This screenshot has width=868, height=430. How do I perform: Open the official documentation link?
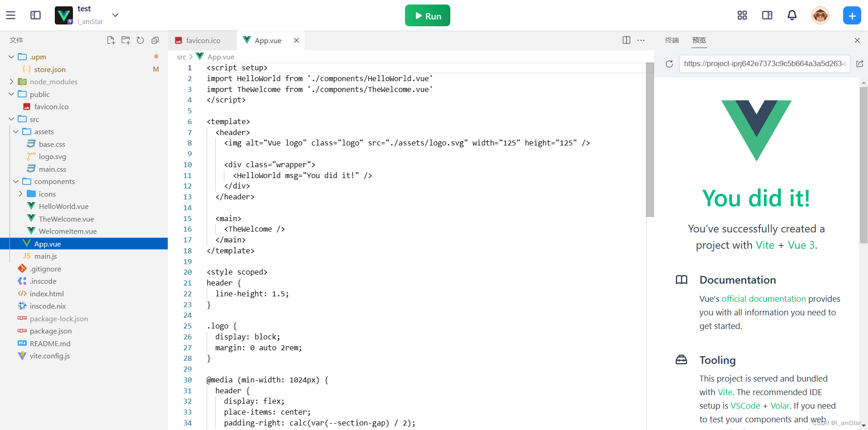tap(764, 299)
